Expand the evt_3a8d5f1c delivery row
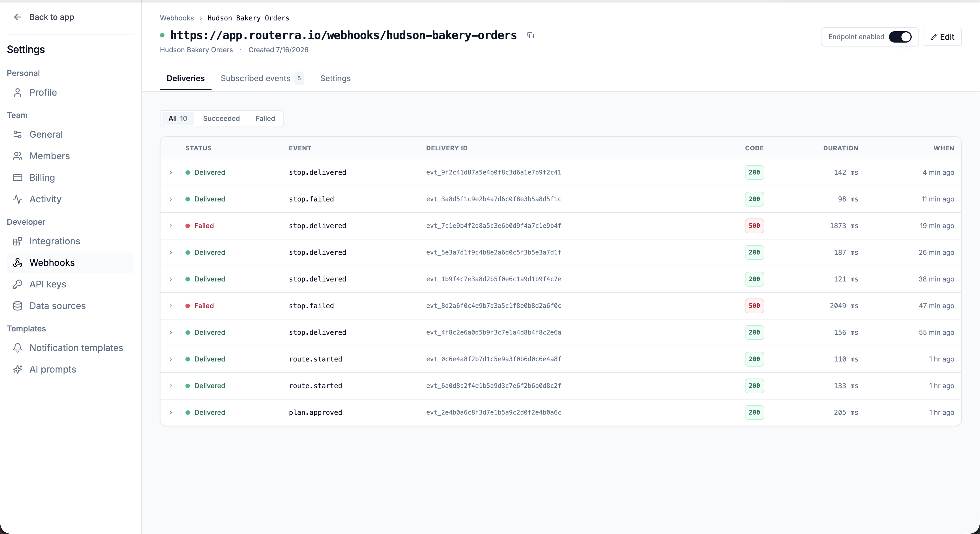 tap(171, 199)
